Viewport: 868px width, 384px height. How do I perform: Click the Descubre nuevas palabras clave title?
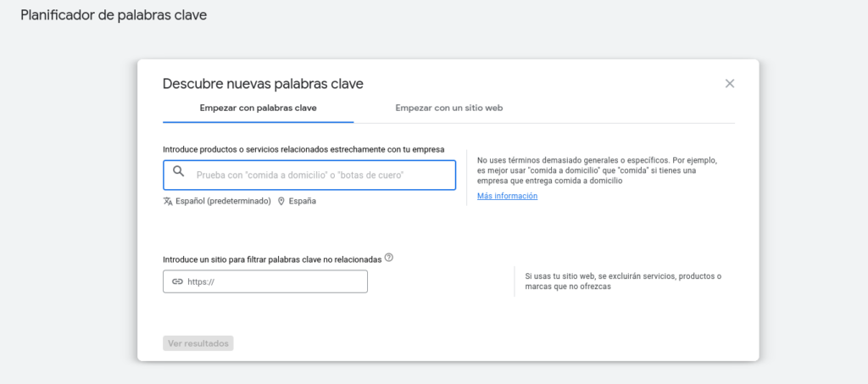[x=263, y=83]
